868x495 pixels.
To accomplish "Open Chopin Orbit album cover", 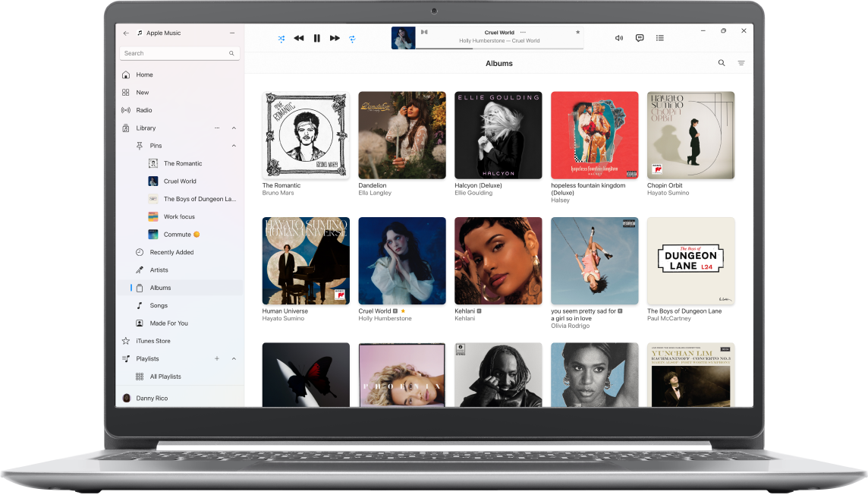I will pos(691,135).
